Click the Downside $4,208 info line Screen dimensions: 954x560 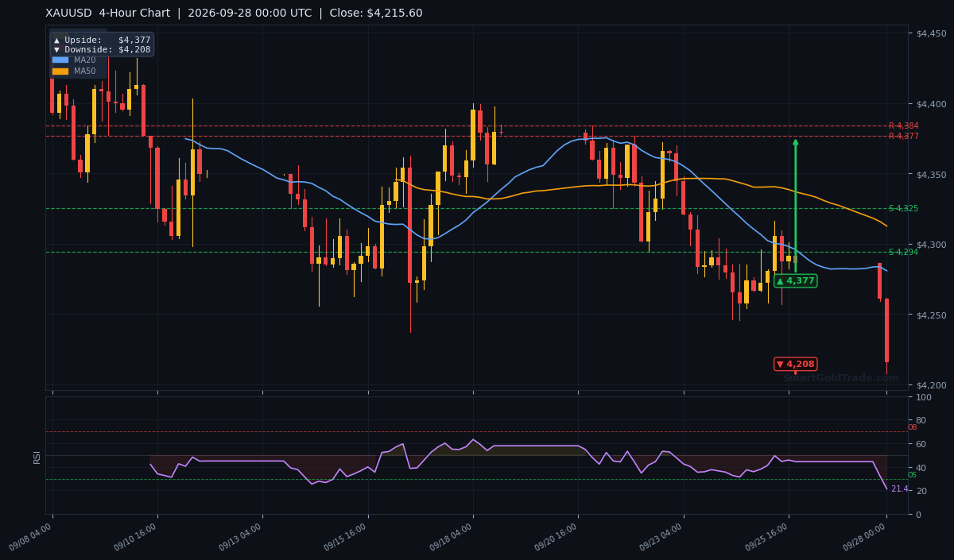point(102,49)
